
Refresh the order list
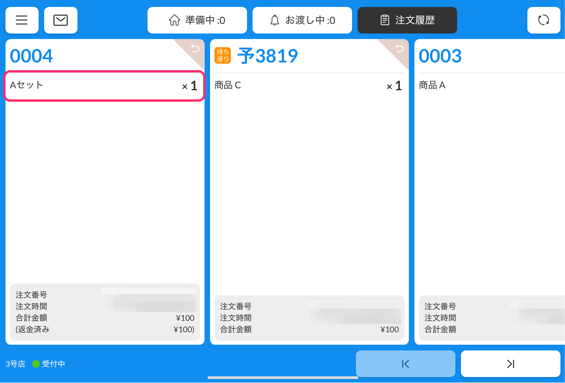[x=543, y=20]
